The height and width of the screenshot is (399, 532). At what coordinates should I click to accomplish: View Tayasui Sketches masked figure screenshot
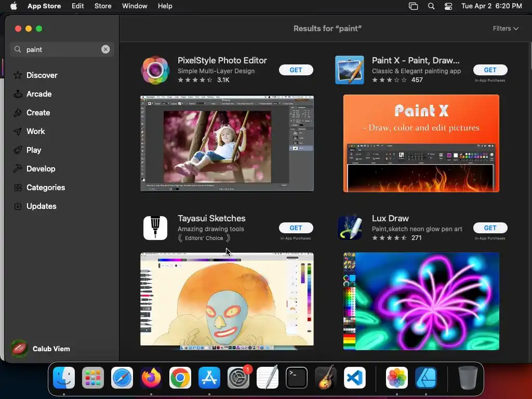pos(227,301)
